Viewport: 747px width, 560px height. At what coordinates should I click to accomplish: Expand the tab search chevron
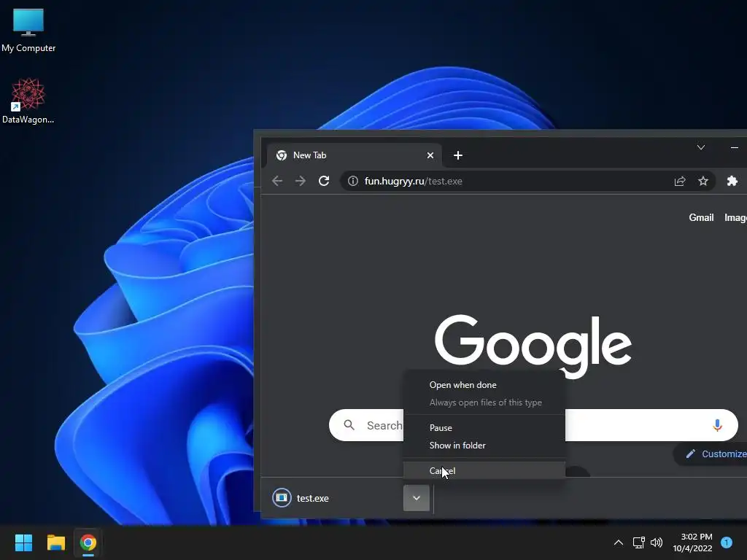tap(701, 147)
